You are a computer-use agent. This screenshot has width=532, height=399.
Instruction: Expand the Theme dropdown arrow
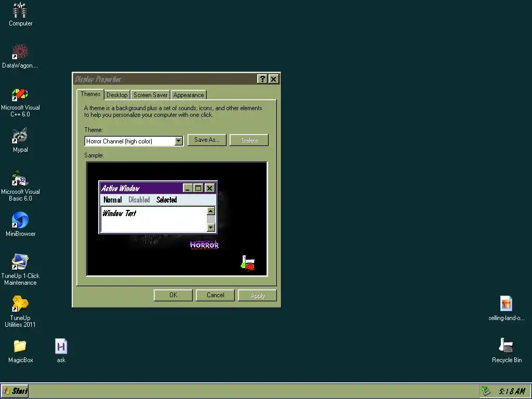tap(179, 141)
